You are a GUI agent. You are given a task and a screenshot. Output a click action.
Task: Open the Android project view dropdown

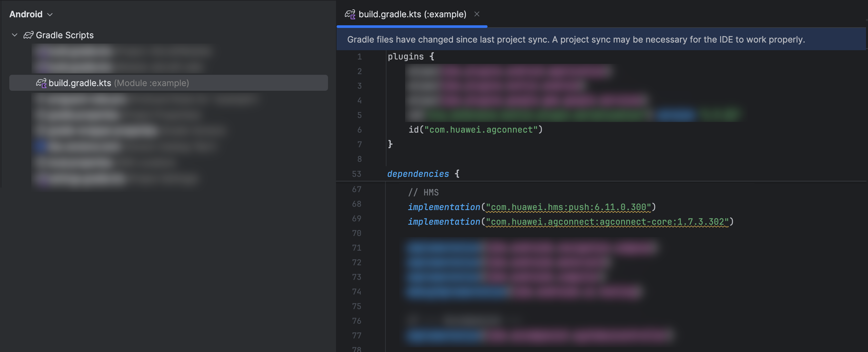coord(31,14)
